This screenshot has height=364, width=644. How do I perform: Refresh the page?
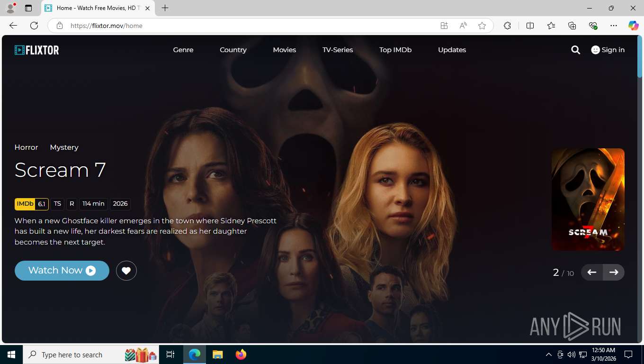click(34, 26)
